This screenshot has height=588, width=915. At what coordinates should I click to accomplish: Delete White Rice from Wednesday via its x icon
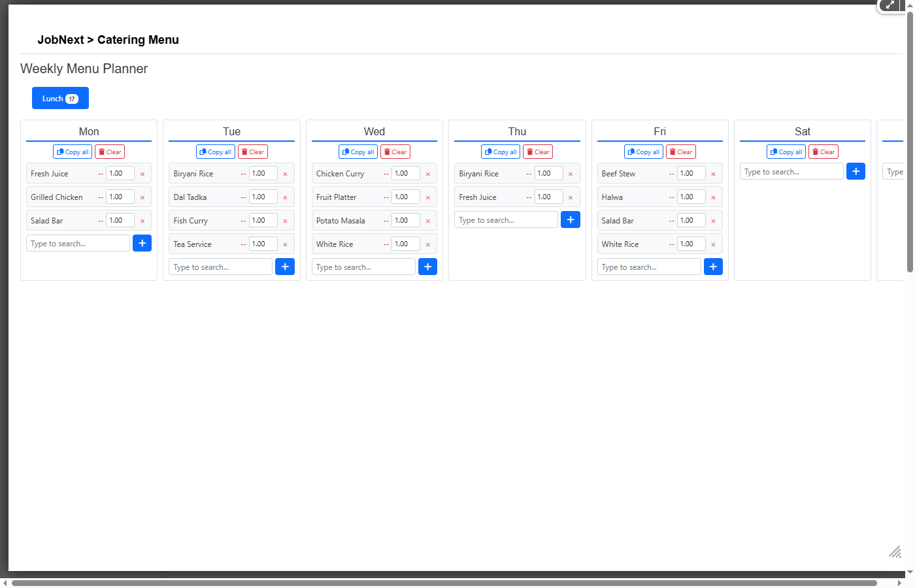[x=427, y=244]
